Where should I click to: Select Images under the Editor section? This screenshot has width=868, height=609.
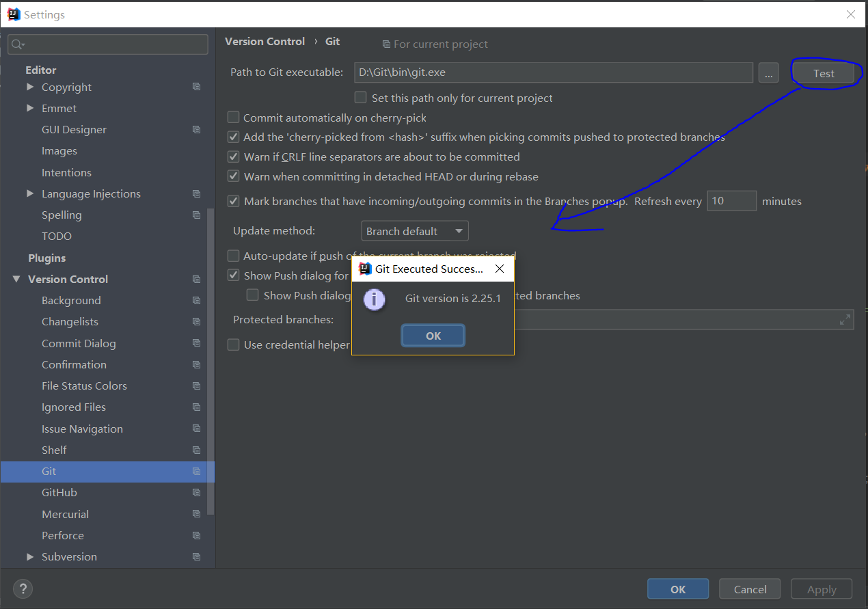coord(59,150)
